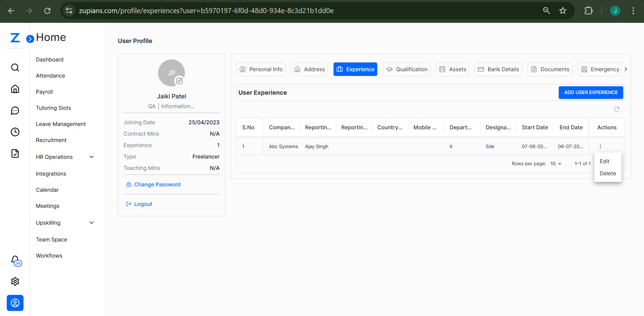The width and height of the screenshot is (644, 316).
Task: Collapse the sidebar with blue arrow toggle
Action: pyautogui.click(x=30, y=39)
